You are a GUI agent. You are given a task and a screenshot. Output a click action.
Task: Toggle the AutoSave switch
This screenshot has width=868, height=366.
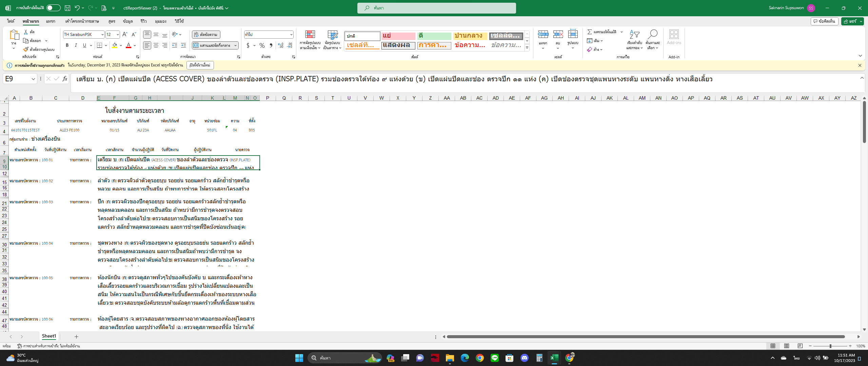(x=53, y=8)
